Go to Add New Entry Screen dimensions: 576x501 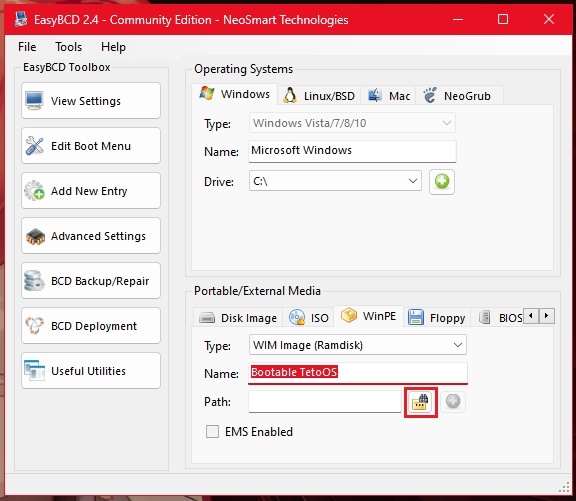(x=91, y=191)
